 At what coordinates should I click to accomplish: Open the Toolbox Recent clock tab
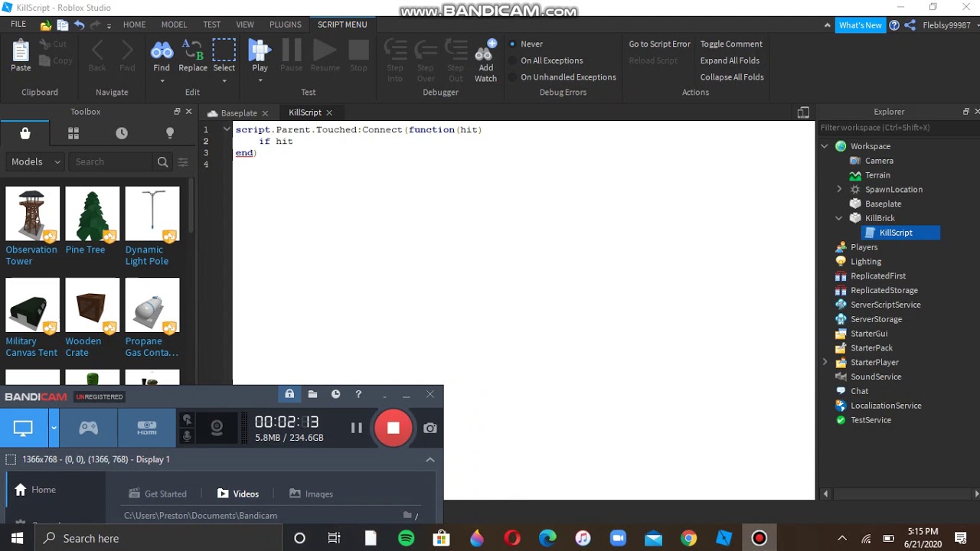tap(122, 133)
